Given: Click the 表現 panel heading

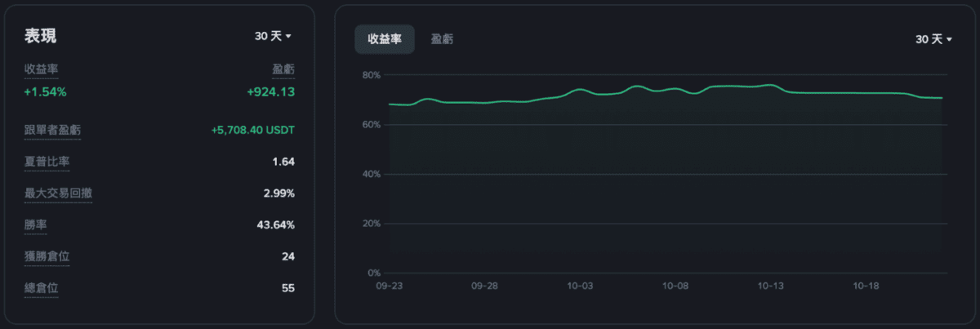Looking at the screenshot, I should coord(40,36).
